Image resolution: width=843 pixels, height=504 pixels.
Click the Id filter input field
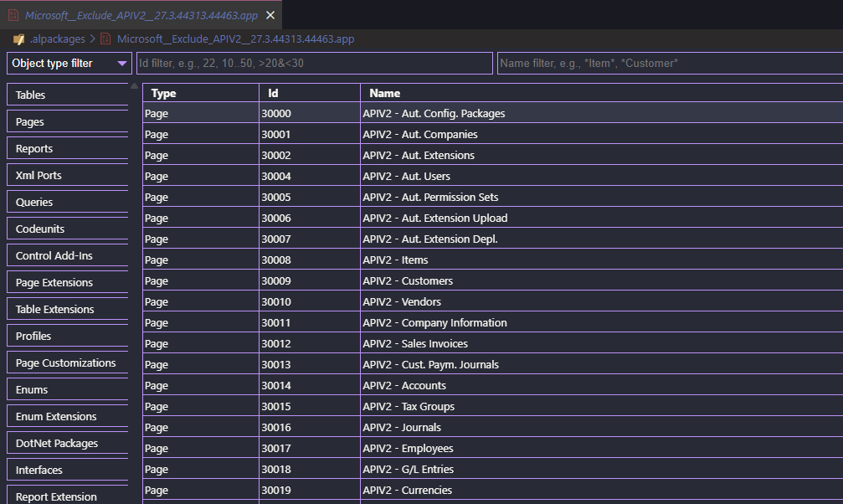tap(314, 64)
